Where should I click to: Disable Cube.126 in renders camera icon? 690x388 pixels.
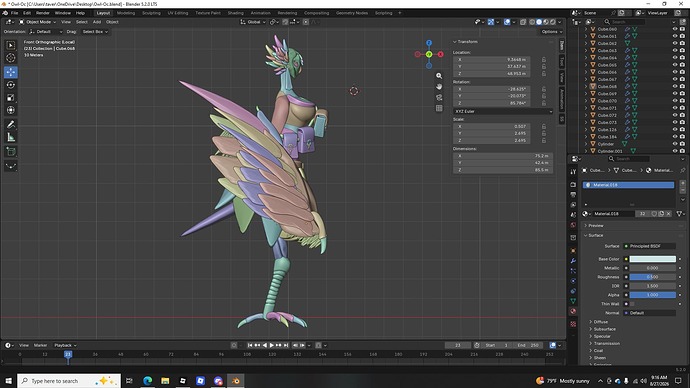tap(682, 130)
